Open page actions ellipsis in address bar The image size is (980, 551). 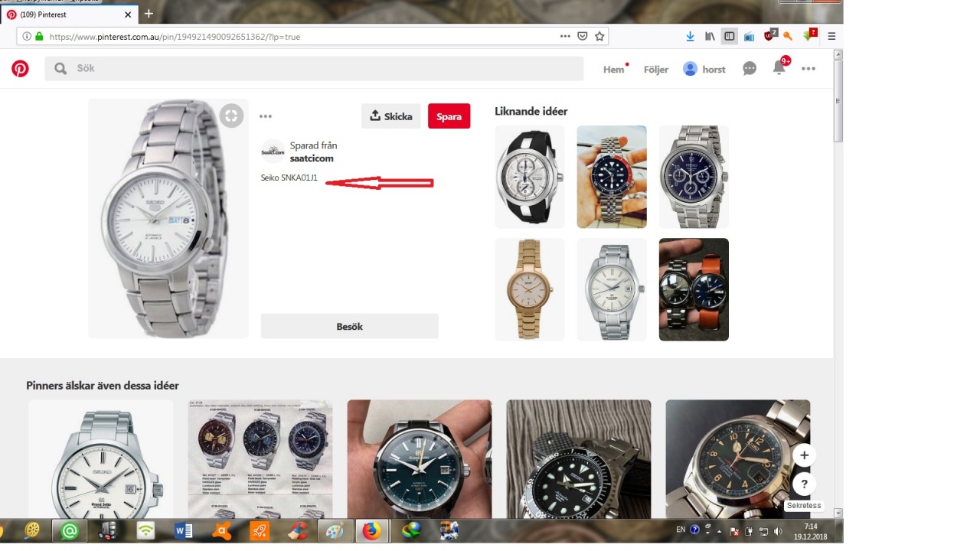coord(565,36)
